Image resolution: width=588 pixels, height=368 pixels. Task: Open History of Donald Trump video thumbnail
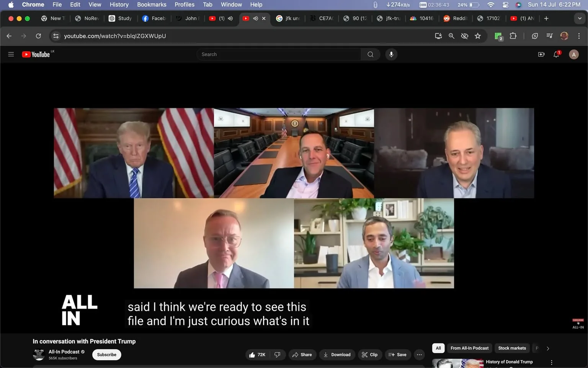pyautogui.click(x=457, y=363)
